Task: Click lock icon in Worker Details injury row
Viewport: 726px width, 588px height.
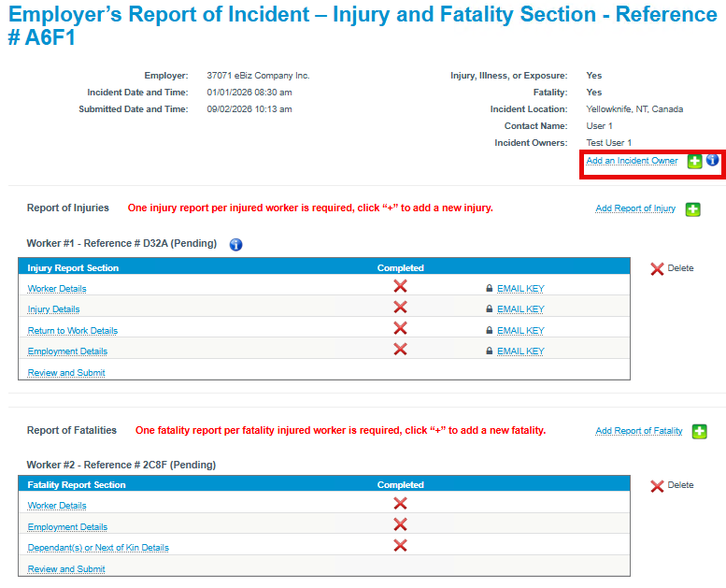Action: [489, 289]
